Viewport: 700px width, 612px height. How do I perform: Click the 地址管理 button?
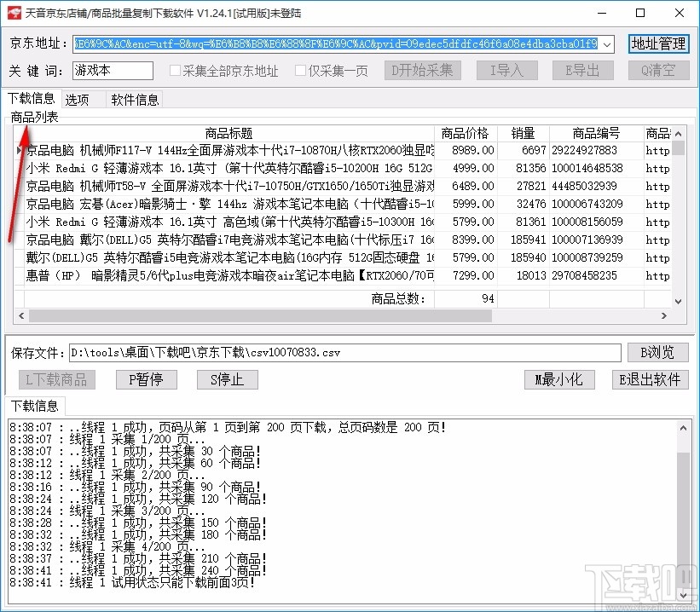659,43
